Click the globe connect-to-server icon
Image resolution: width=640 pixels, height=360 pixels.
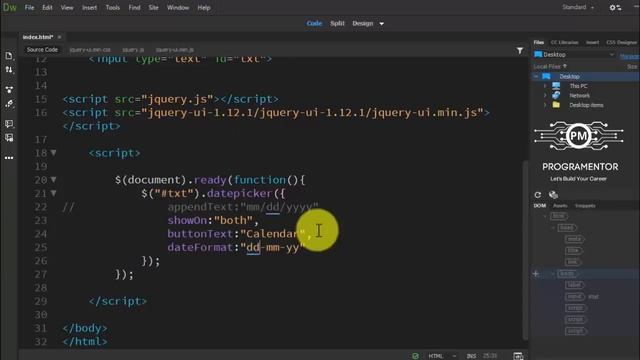tap(553, 195)
